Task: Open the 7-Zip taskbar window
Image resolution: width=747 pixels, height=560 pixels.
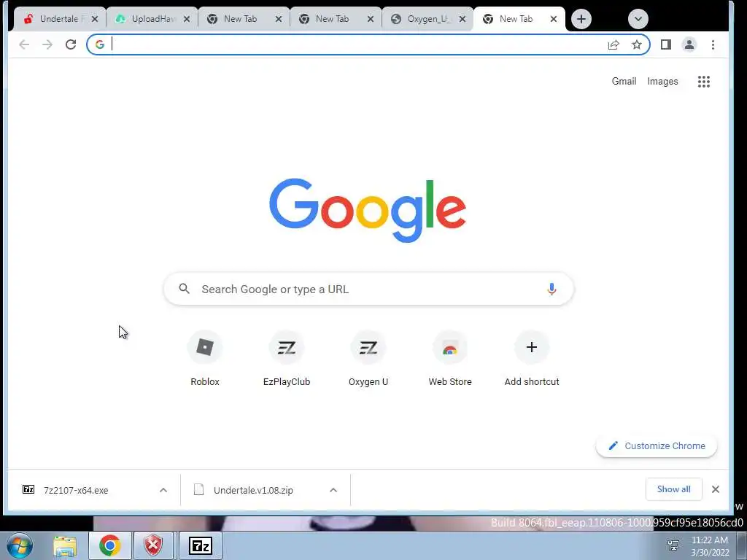Action: [200, 546]
